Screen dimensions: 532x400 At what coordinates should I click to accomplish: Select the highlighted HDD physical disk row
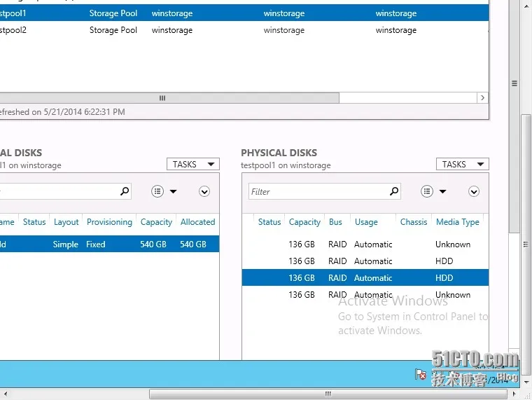[x=365, y=278]
